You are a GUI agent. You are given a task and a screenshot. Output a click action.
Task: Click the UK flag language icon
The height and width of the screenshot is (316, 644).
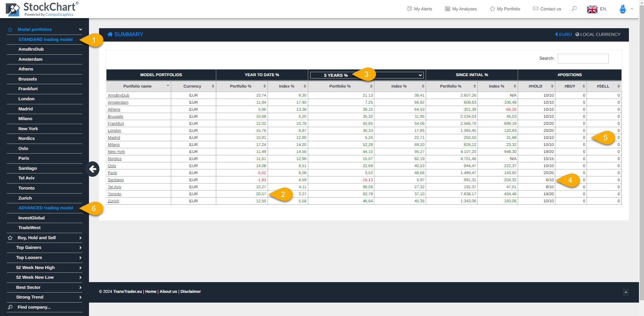pos(592,9)
